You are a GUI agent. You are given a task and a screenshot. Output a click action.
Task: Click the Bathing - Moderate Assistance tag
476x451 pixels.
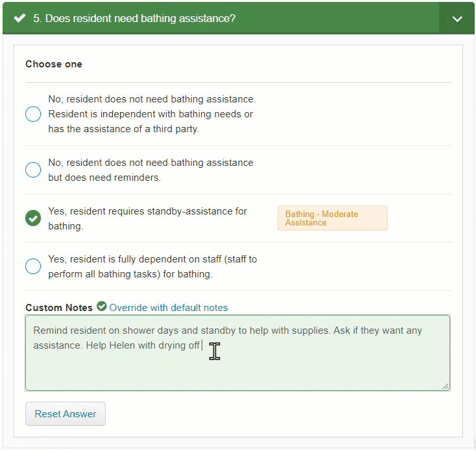(x=333, y=218)
